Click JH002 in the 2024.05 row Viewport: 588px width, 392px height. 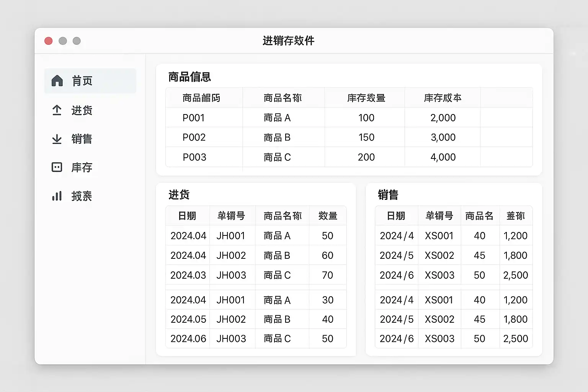231,319
